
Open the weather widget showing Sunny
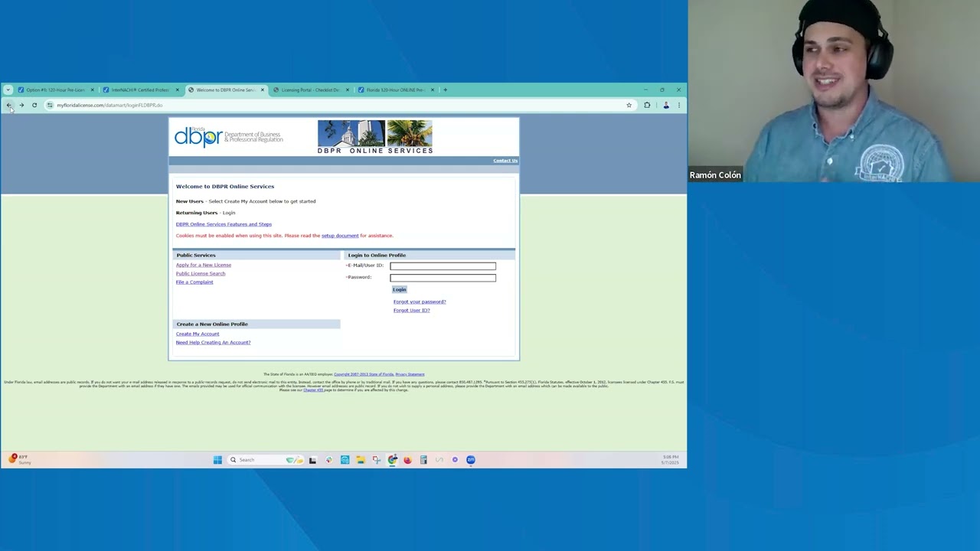(20, 459)
